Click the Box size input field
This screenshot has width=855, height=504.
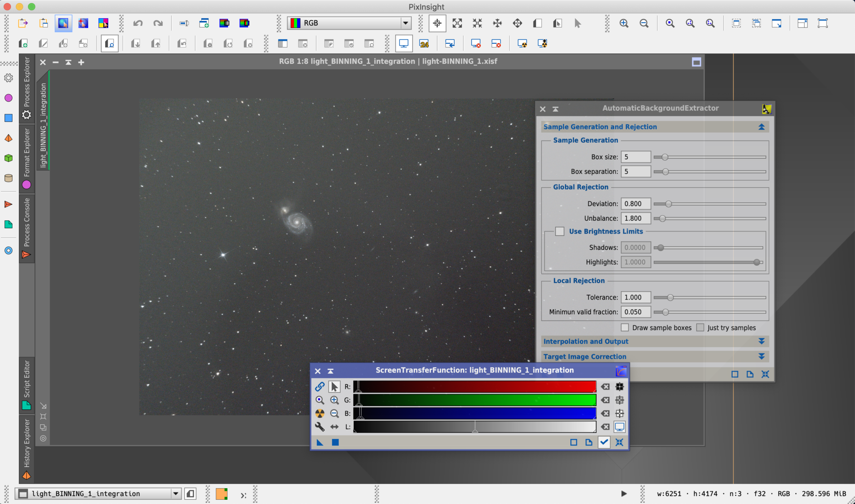point(635,157)
